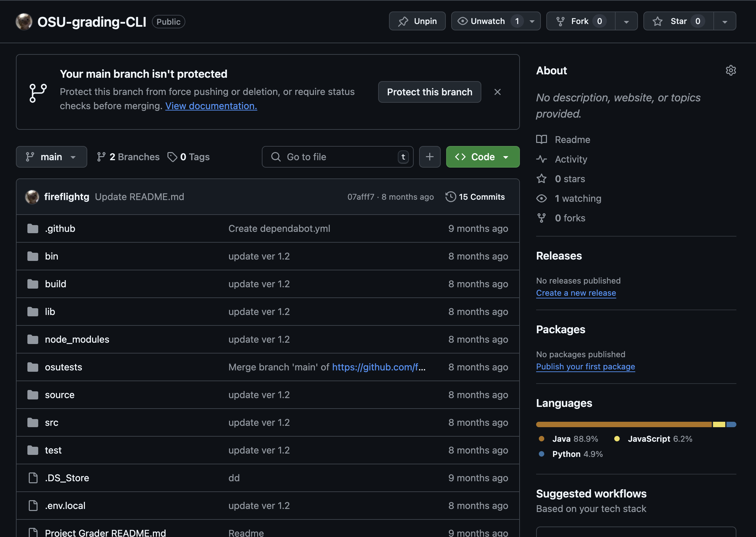Dismiss the branch protection banner
The image size is (756, 537).
[497, 92]
